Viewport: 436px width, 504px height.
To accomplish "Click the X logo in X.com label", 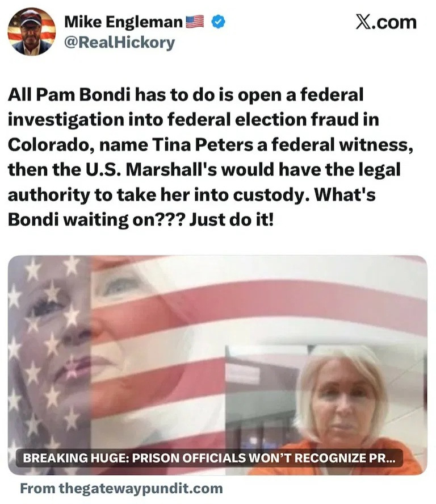I will pyautogui.click(x=363, y=23).
